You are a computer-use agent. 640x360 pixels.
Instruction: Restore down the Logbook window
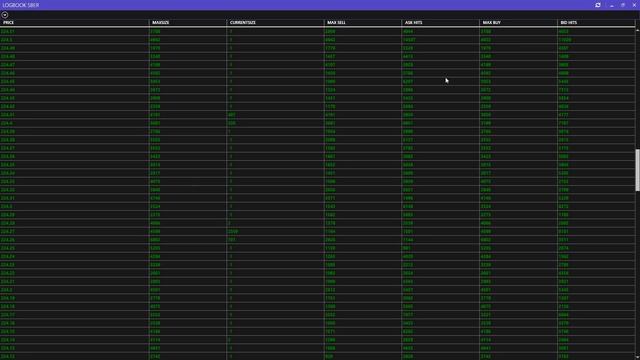(x=623, y=5)
